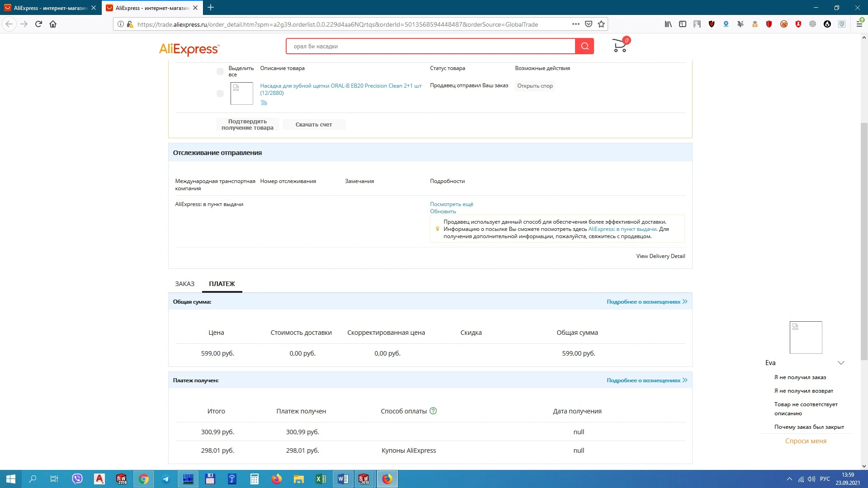This screenshot has height=488, width=868.
Task: Select the ORAL-B product row circle
Action: coord(220,94)
